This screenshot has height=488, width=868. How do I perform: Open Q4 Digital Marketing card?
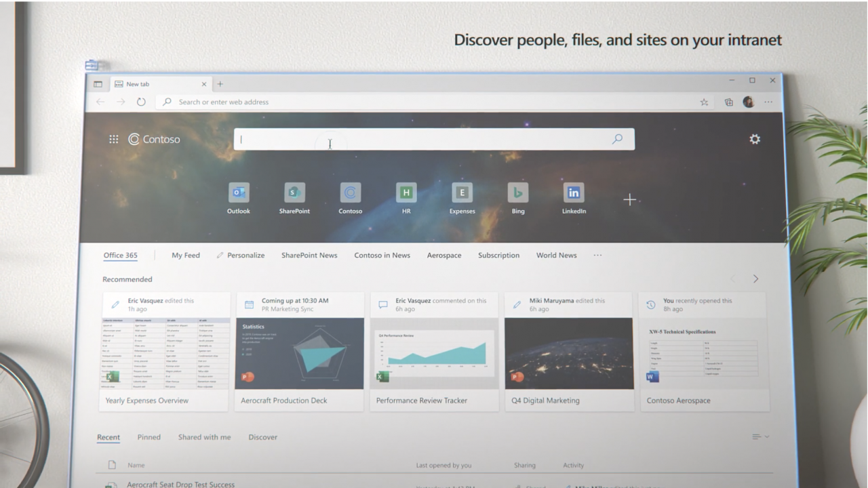click(x=569, y=351)
